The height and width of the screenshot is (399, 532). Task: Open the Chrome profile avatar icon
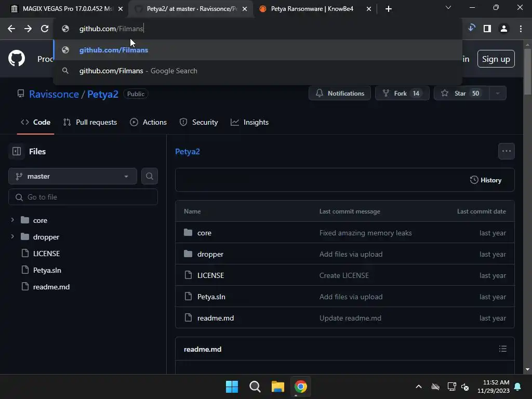coord(504,29)
